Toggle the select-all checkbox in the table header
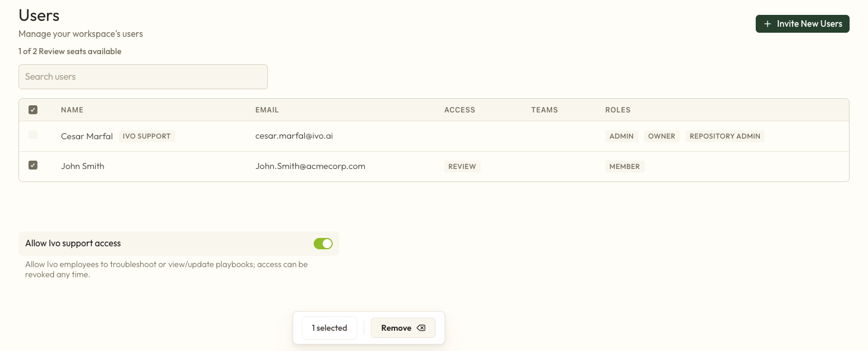The image size is (868, 351). pyautogui.click(x=33, y=109)
